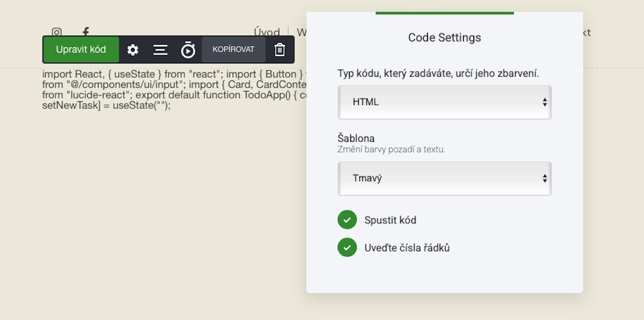Click the Změní barvy pozadí a textu hint
Image resolution: width=644 pixels, height=320 pixels.
391,149
